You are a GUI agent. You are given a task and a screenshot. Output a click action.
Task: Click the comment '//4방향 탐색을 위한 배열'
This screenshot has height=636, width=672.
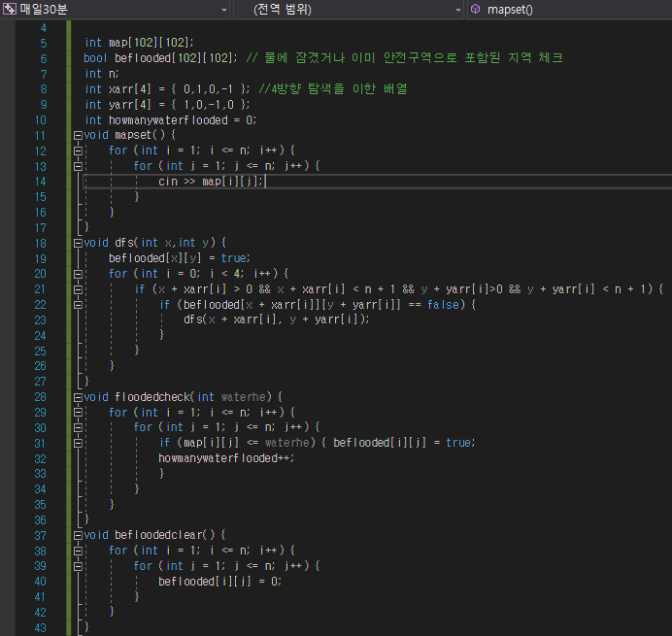[332, 88]
